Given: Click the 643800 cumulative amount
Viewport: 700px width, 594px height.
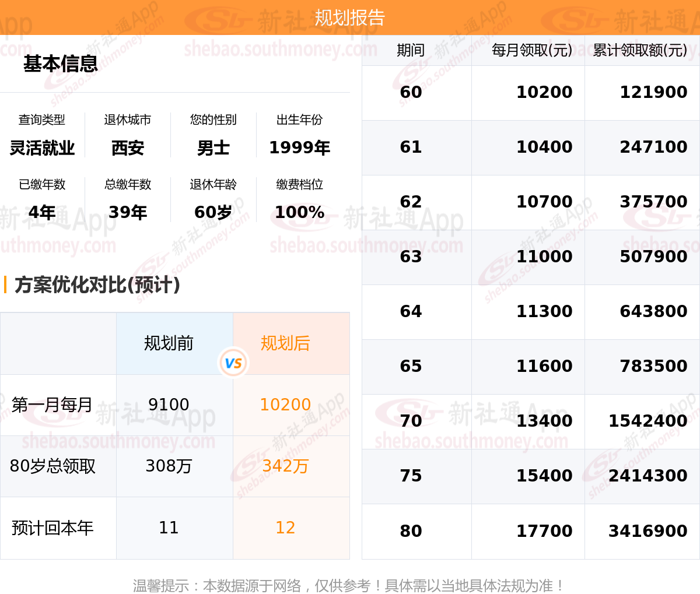Looking at the screenshot, I should coord(653,311).
